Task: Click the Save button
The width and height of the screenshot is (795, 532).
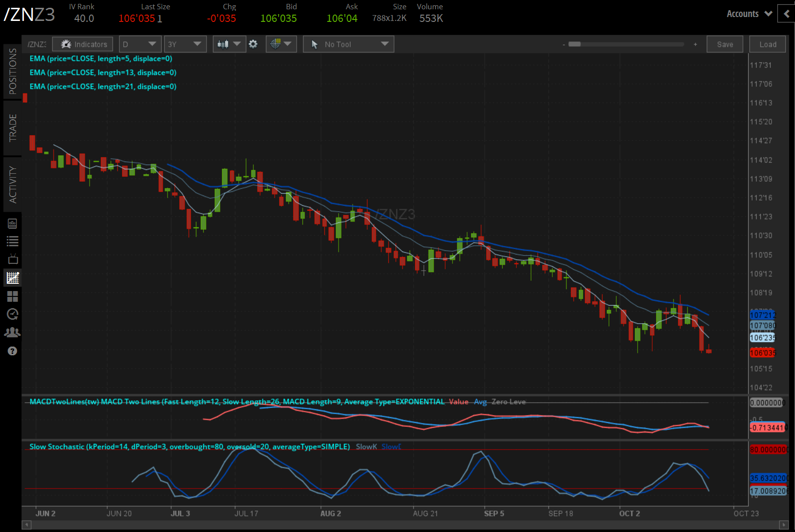Action: click(x=724, y=44)
